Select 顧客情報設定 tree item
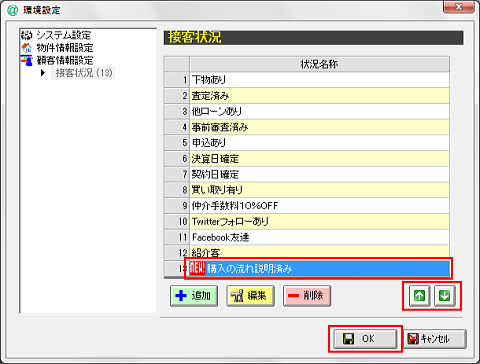The height and width of the screenshot is (364, 480). (65, 60)
